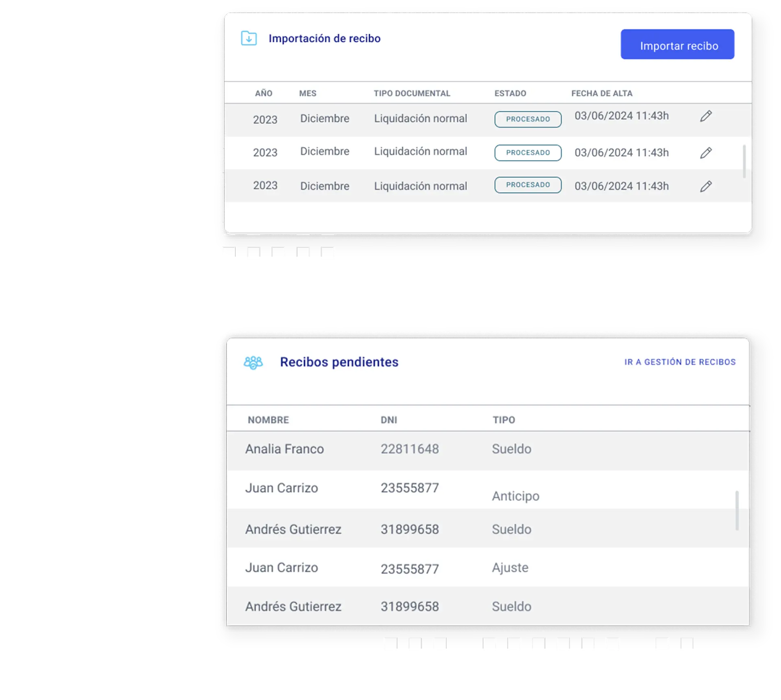Image resolution: width=781 pixels, height=700 pixels.
Task: Click import table vertical scrollbar
Action: (744, 161)
